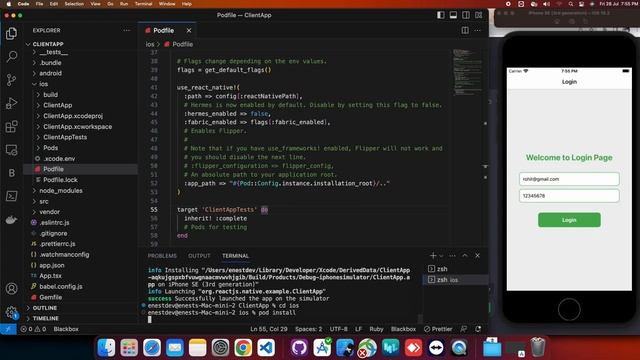The image size is (640, 360).
Task: Open the notifications bell in status bar
Action: click(x=478, y=329)
